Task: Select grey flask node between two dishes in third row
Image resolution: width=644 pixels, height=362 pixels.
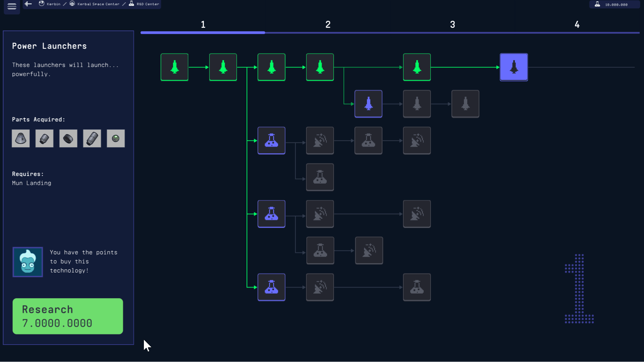Action: 368,140
